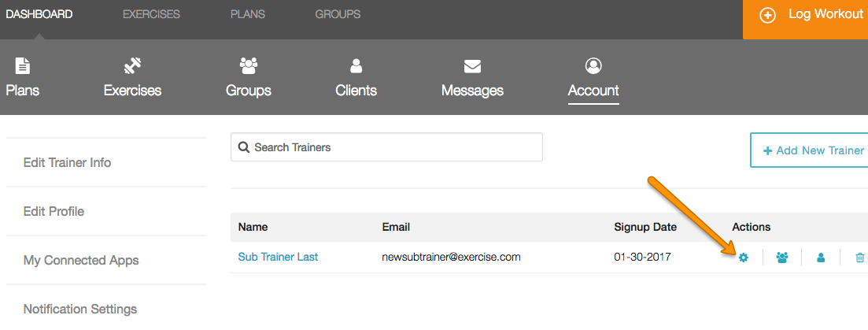
Task: Click the Actions column header
Action: click(x=752, y=227)
